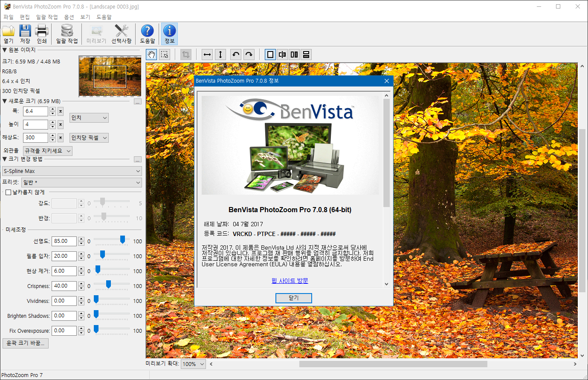This screenshot has width=588, height=380.
Task: Open 선택사항 preferences tools icon
Action: coord(122,34)
